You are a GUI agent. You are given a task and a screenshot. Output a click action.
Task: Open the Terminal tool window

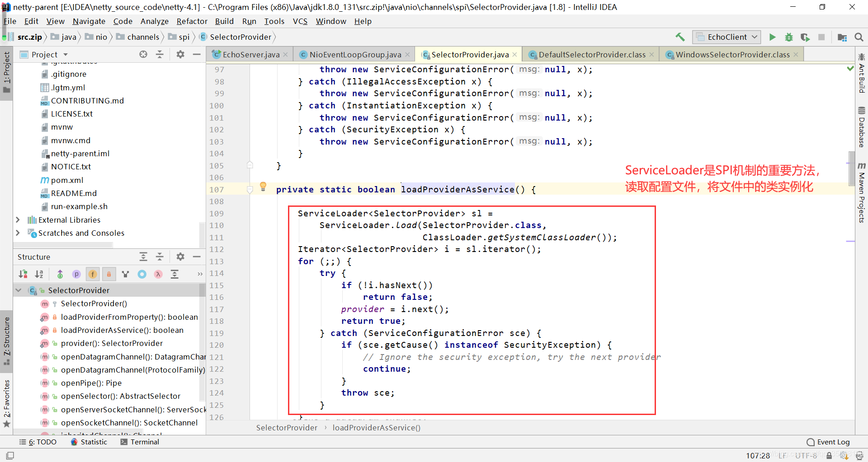(140, 442)
